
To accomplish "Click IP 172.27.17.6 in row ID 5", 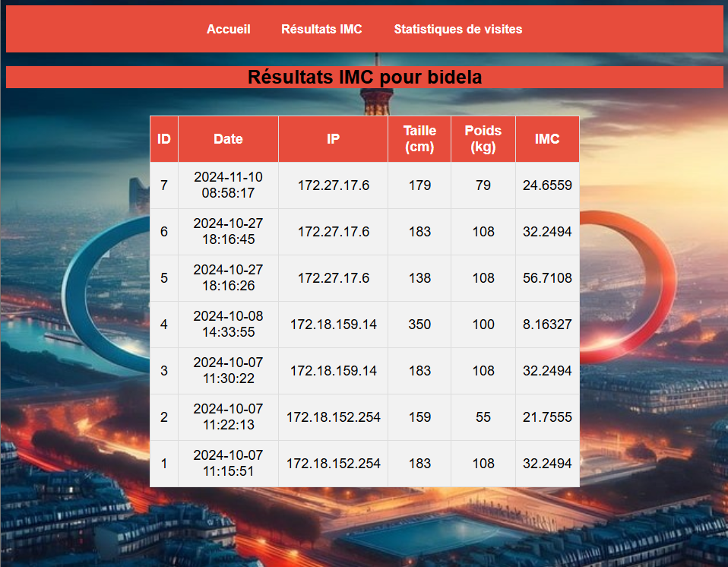I will [x=334, y=278].
